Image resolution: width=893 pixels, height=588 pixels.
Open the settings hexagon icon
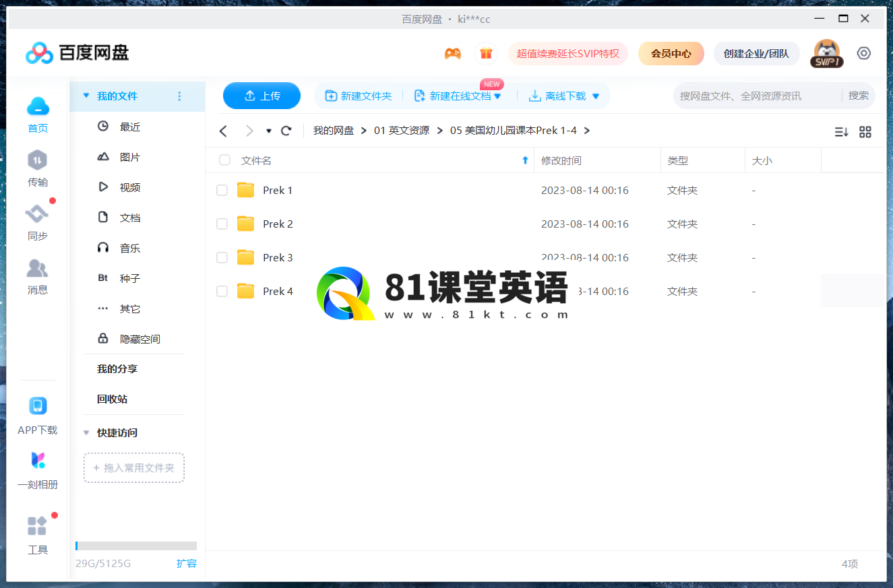(864, 53)
